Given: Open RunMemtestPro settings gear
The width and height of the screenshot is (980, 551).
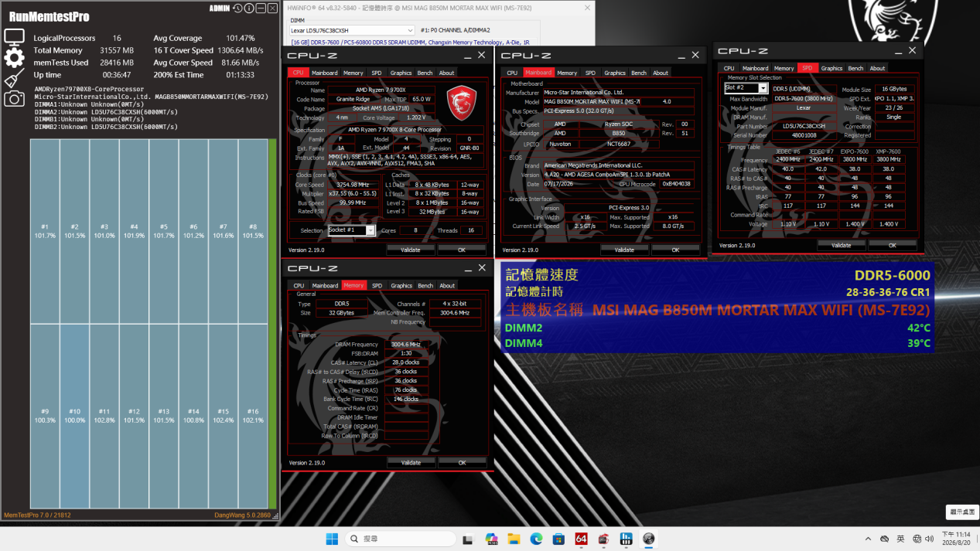Looking at the screenshot, I should [14, 57].
